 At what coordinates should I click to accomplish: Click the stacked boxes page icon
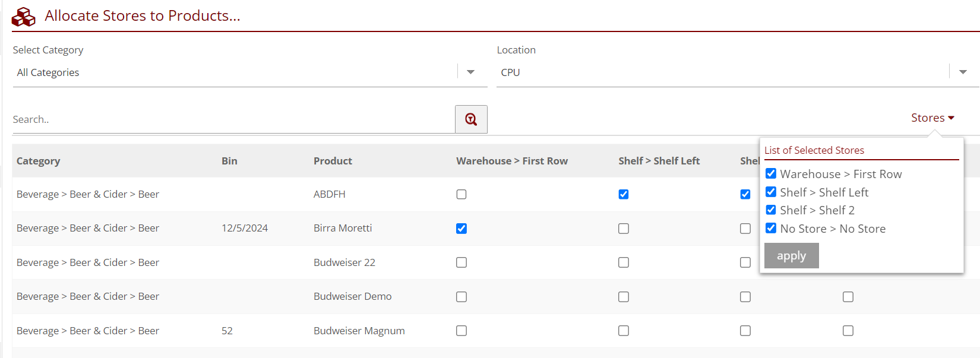24,17
